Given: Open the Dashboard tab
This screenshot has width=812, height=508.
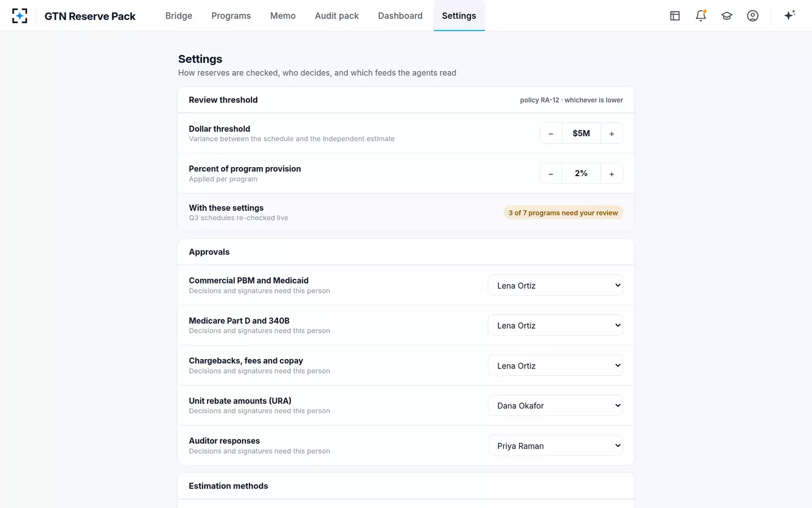Looking at the screenshot, I should 400,16.
